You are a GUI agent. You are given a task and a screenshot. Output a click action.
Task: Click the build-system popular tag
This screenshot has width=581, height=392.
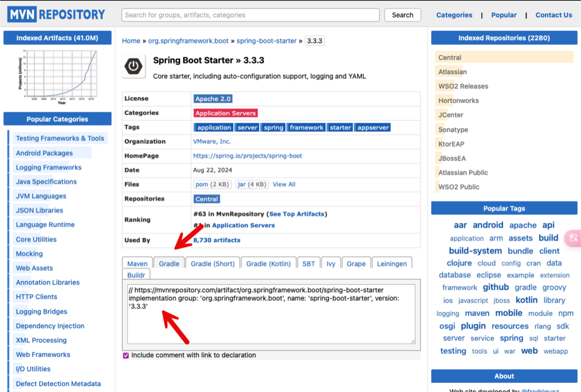click(475, 251)
